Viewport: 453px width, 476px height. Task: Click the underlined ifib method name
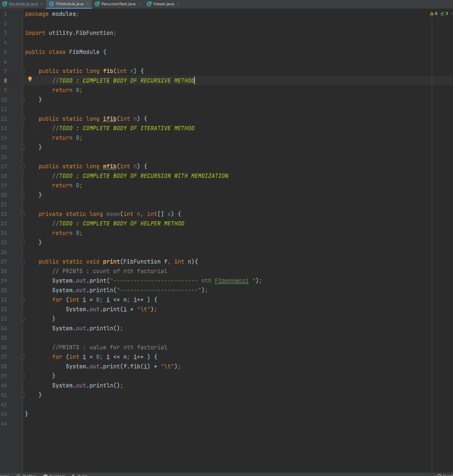tap(110, 119)
